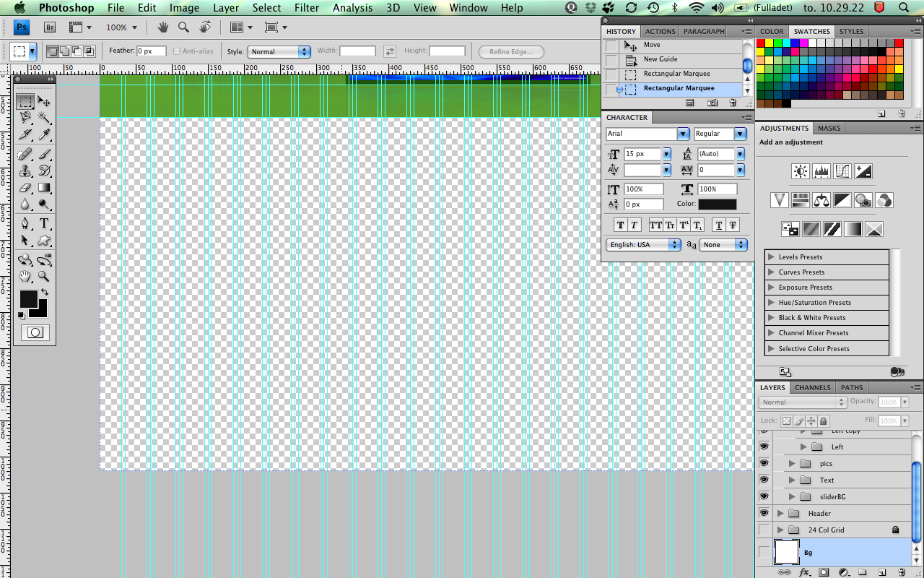This screenshot has width=924, height=578.
Task: Delete layer with trash icon
Action: 901,571
